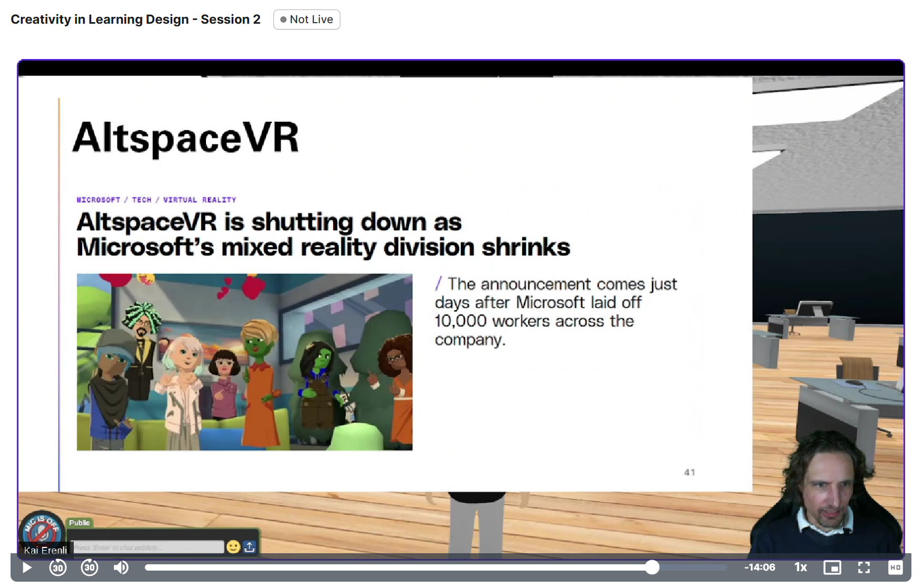The height and width of the screenshot is (588, 923).
Task: Play the session video
Action: (x=27, y=567)
